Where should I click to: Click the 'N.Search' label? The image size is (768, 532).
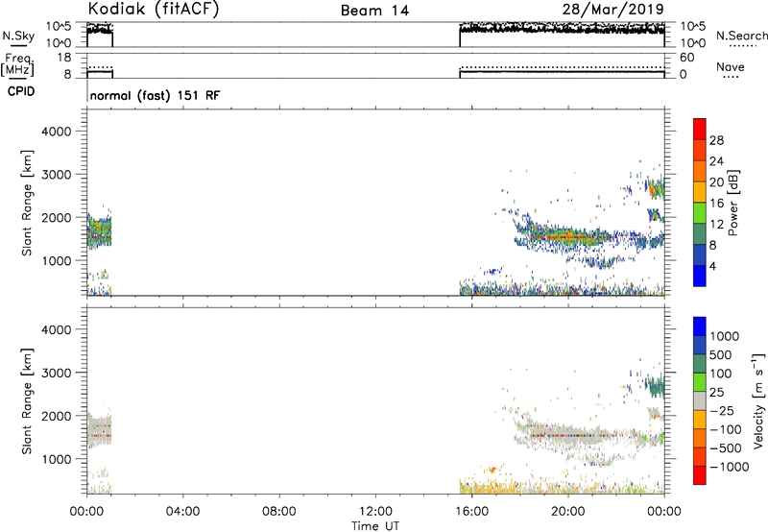click(x=741, y=36)
